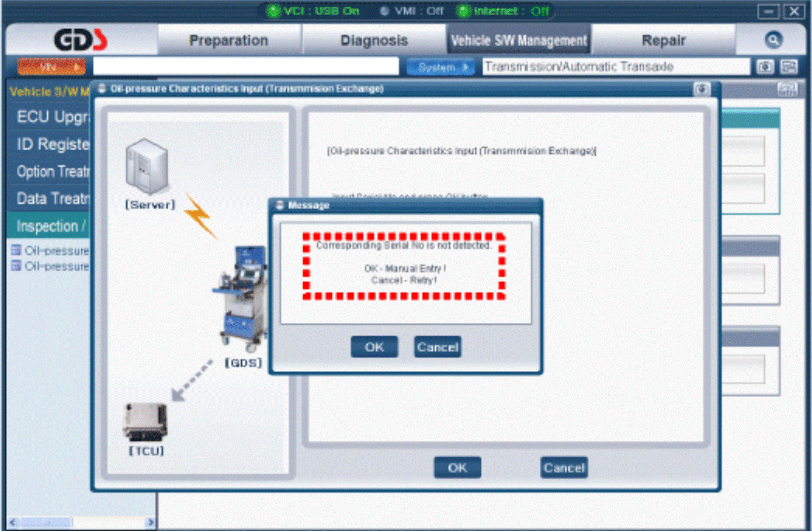812x532 pixels.
Task: Click the camera icon beside the System field
Action: click(x=765, y=67)
